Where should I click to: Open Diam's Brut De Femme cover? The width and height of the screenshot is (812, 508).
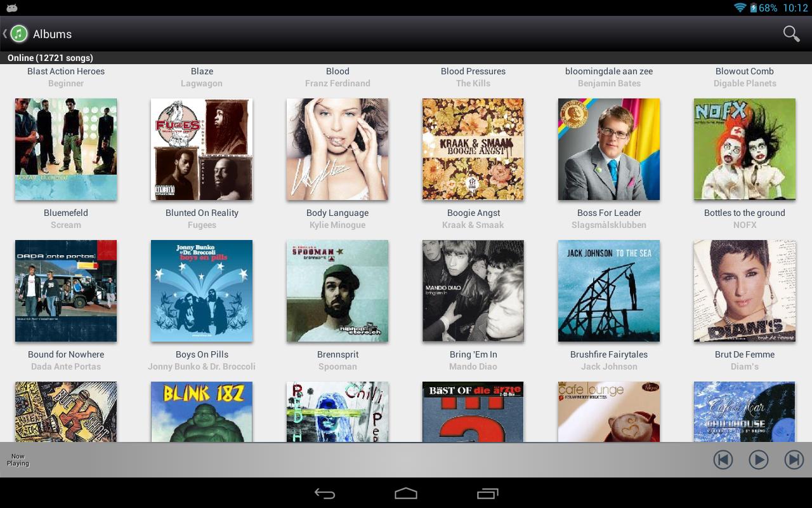[745, 291]
